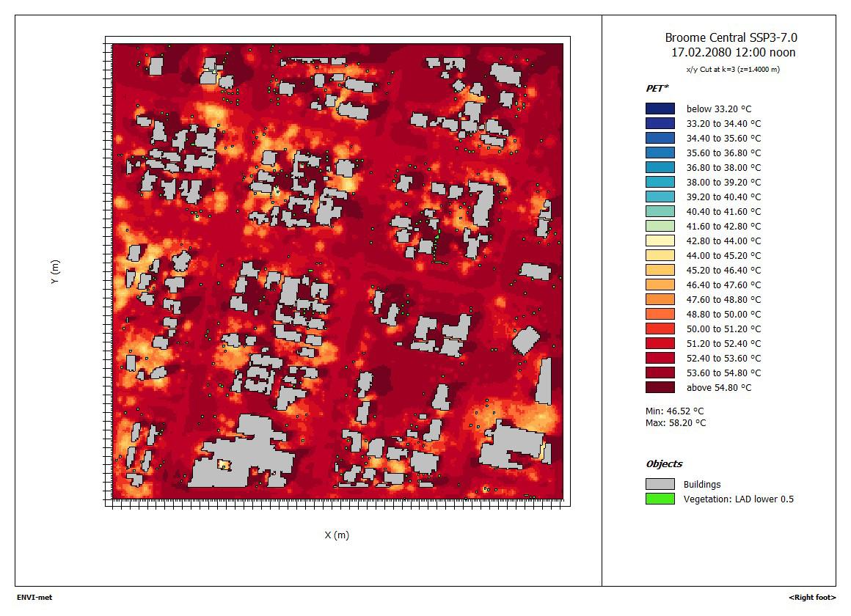The height and width of the screenshot is (616, 851).
Task: Pick the 45.20 to 46.40 °C swatch
Action: pos(660,270)
